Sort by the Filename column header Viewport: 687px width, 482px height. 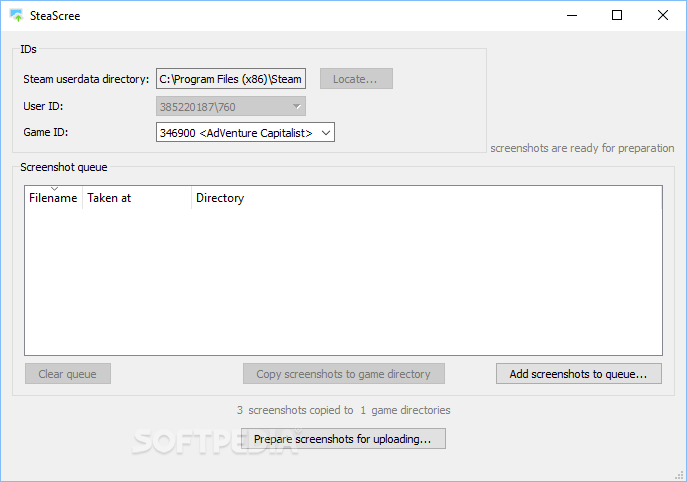point(53,198)
